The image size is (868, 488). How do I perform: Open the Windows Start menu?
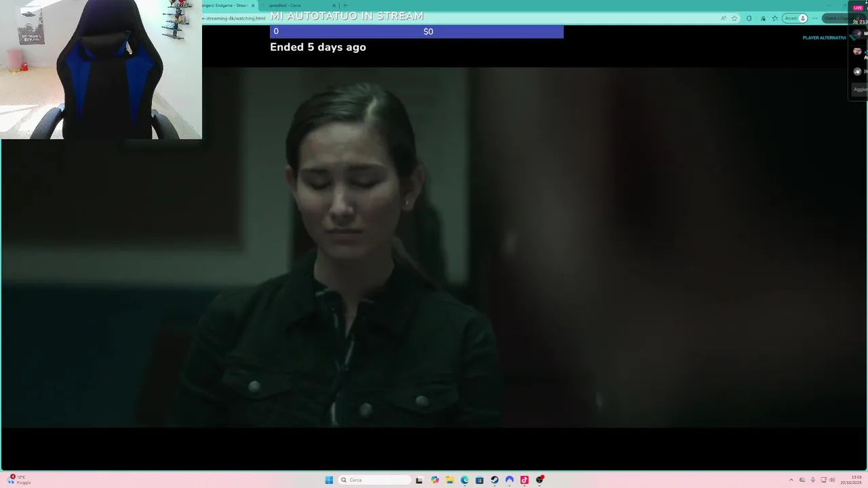pos(329,480)
